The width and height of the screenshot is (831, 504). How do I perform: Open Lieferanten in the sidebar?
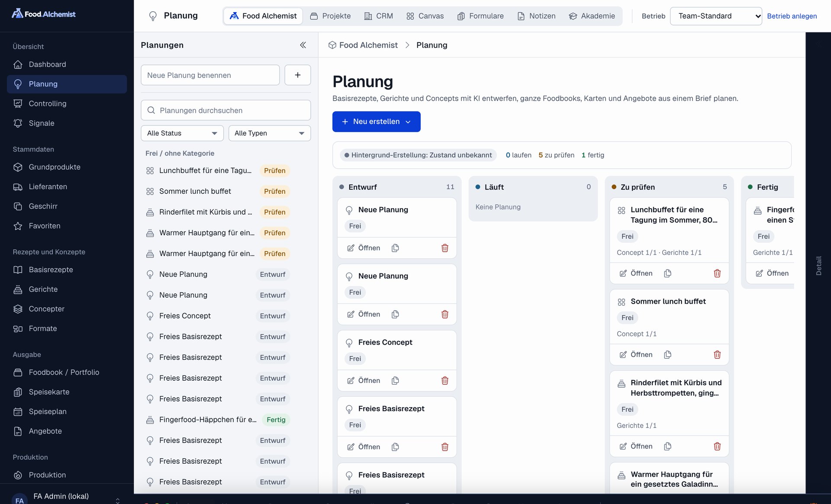click(67, 186)
